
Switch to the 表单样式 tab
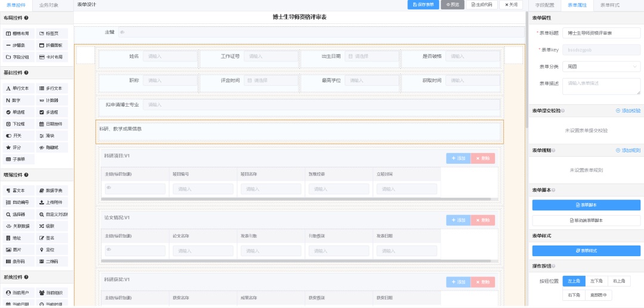[x=609, y=5]
